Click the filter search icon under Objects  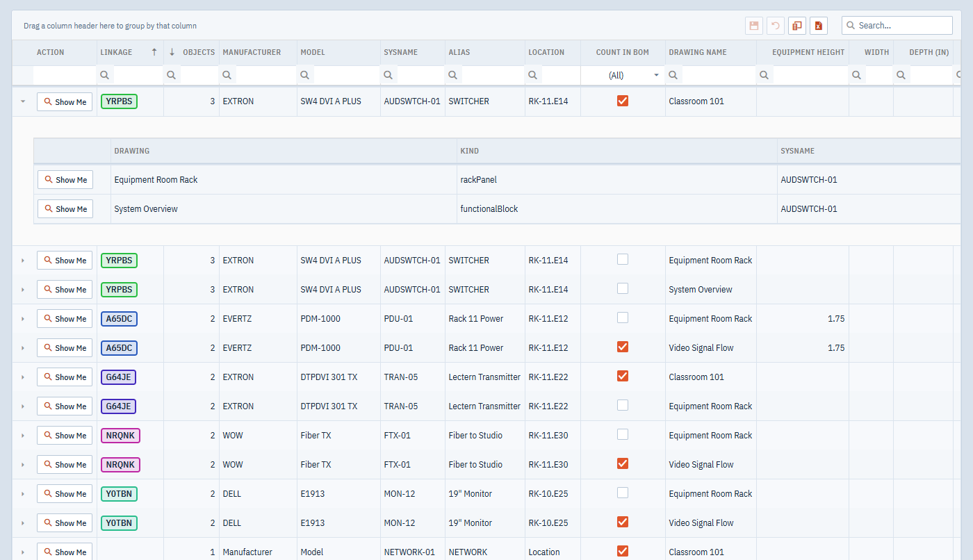(172, 75)
